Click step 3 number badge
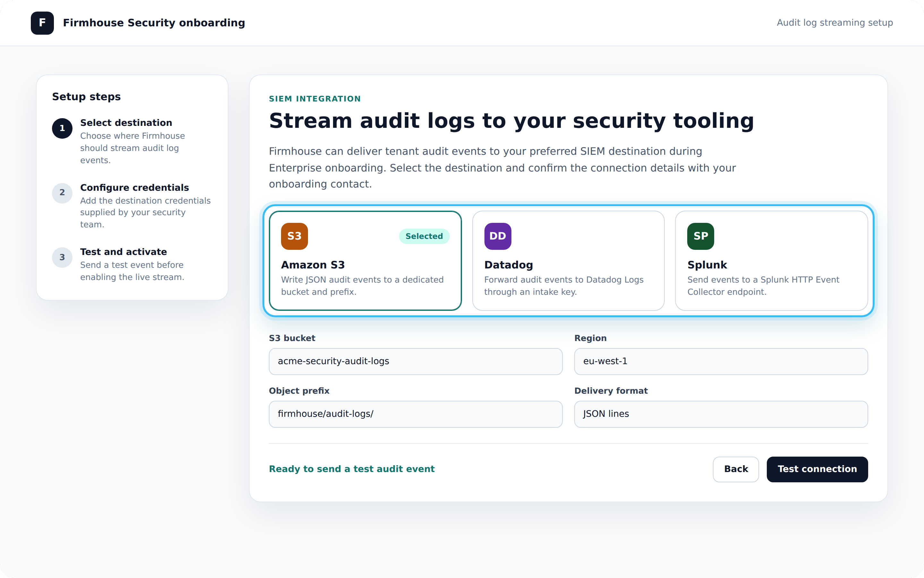 pos(62,258)
